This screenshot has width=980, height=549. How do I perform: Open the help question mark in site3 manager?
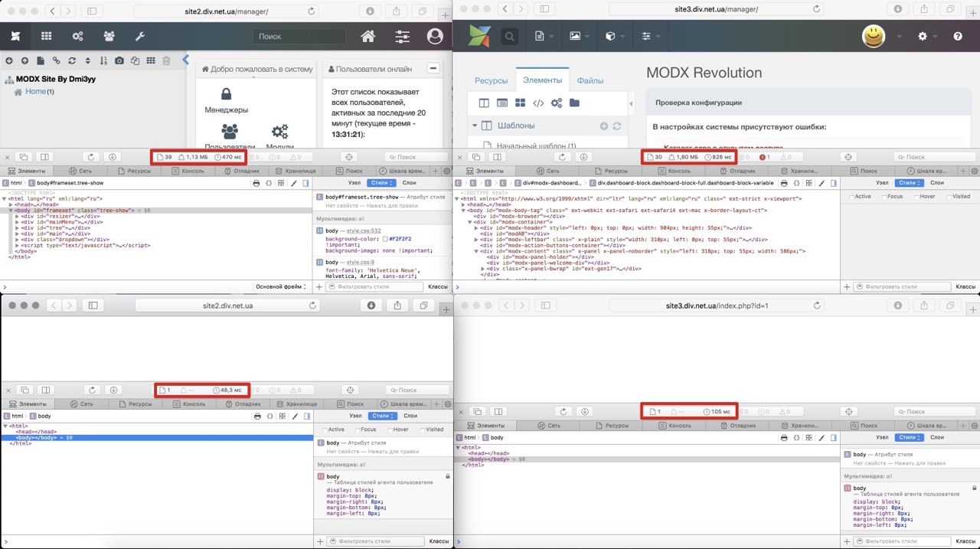tap(958, 36)
